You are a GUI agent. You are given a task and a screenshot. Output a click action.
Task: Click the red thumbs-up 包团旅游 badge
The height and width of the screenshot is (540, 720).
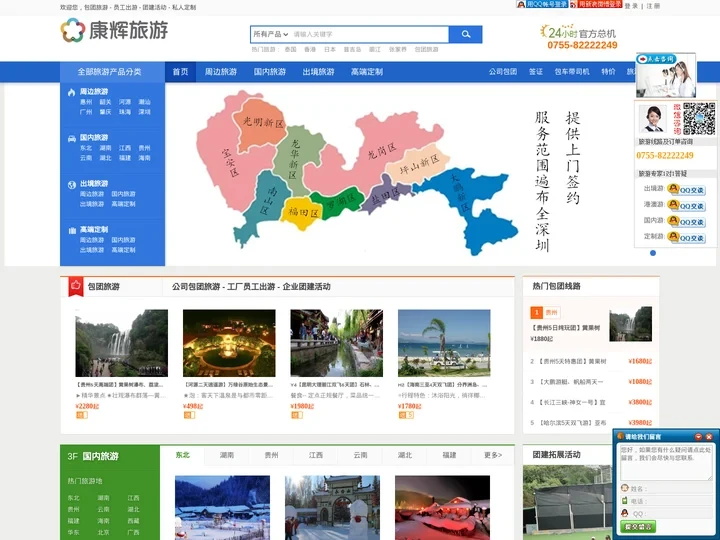click(76, 286)
